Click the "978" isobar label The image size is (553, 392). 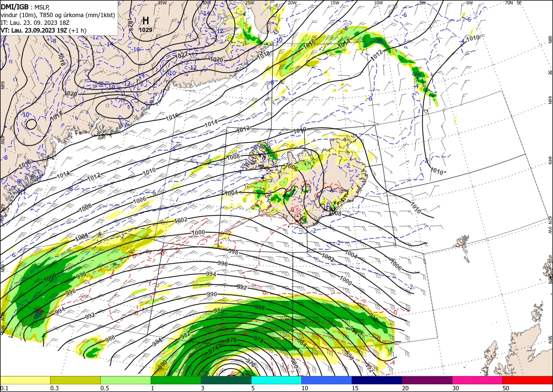click(x=258, y=339)
